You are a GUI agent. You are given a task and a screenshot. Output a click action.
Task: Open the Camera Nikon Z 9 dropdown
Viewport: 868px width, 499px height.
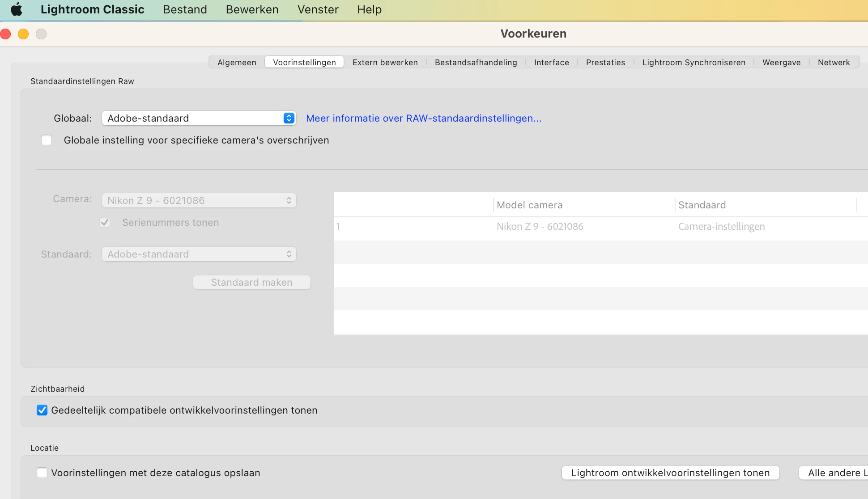click(199, 200)
